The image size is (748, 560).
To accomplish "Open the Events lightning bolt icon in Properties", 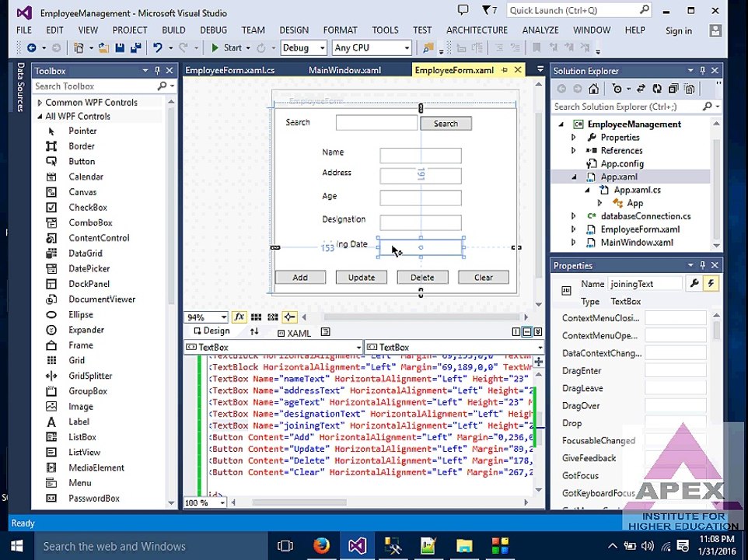I will click(x=711, y=283).
